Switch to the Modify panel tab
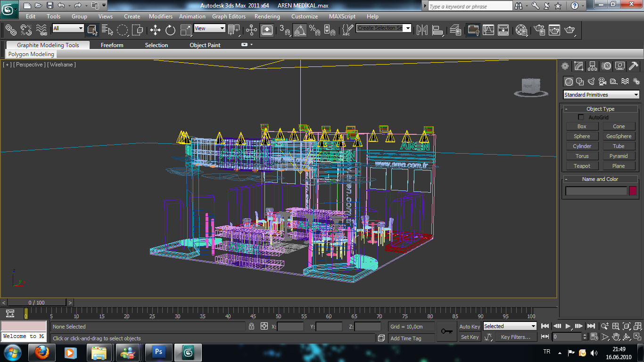The width and height of the screenshot is (644, 362). click(x=579, y=66)
